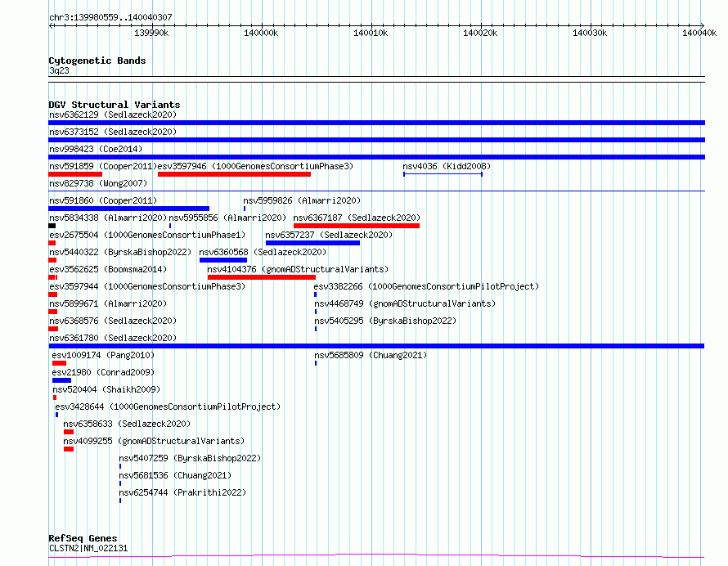Click the 140020k ruler position label
Screen dimensions: 728x566
(480, 33)
